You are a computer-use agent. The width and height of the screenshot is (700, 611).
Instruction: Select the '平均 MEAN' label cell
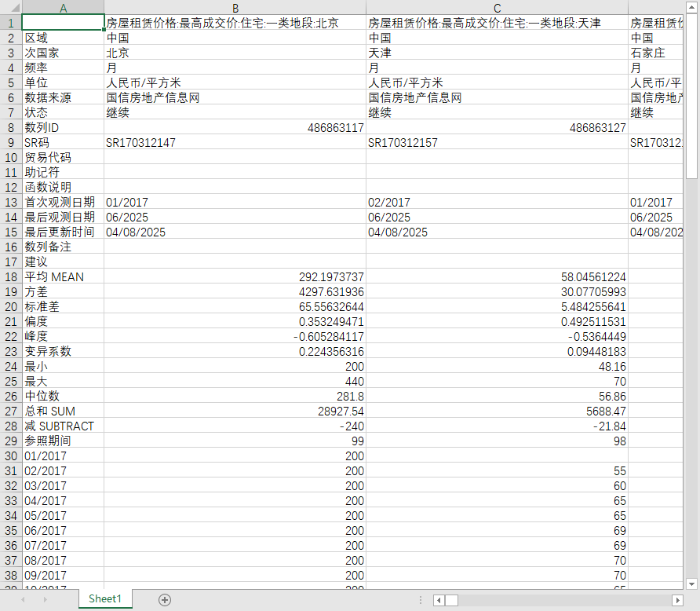click(x=63, y=277)
